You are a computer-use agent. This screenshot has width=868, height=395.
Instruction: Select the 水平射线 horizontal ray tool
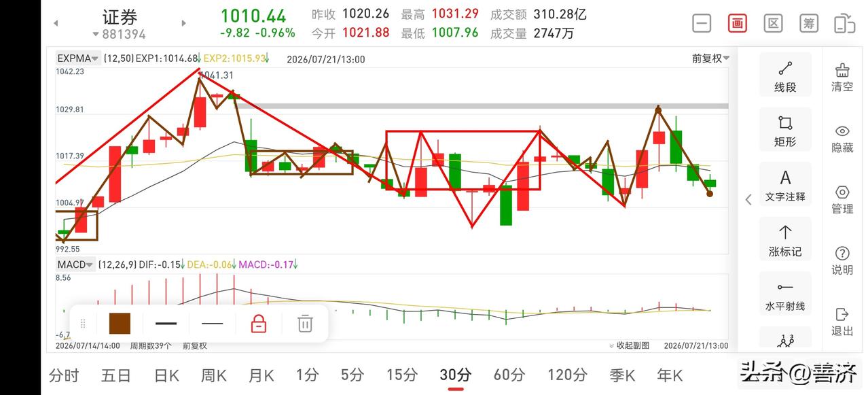[785, 295]
